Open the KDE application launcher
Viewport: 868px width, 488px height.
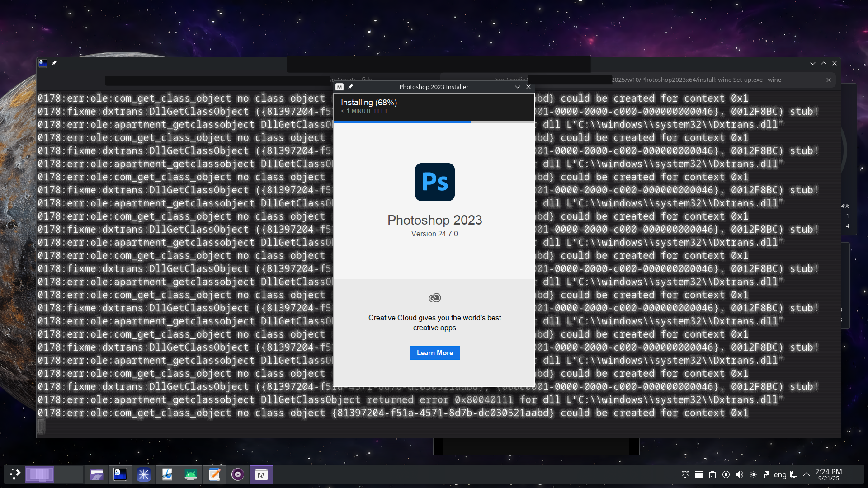(15, 474)
